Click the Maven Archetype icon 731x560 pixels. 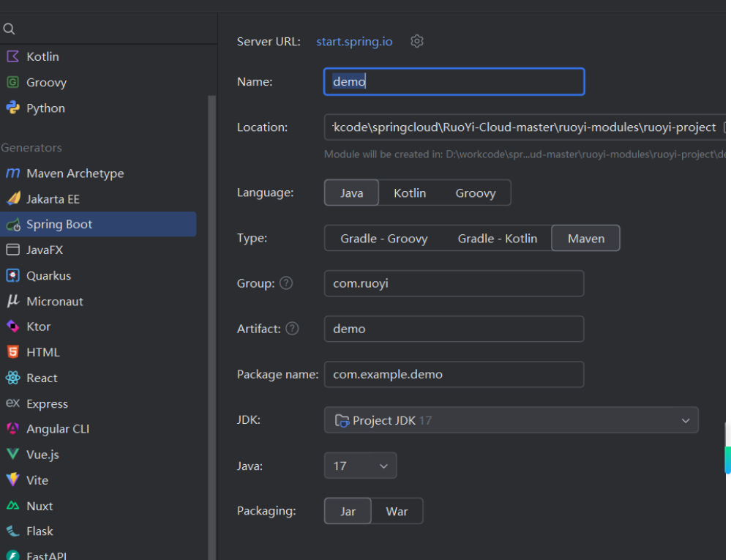tap(12, 173)
